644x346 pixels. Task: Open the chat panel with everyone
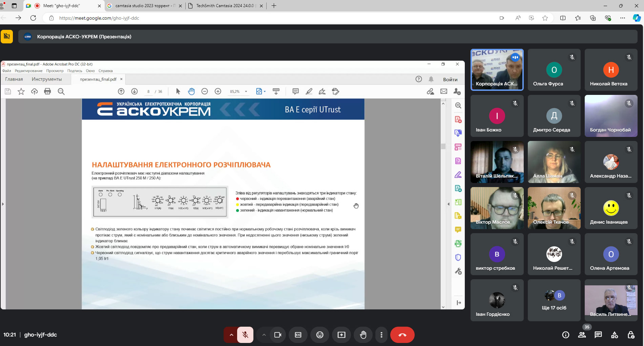598,335
